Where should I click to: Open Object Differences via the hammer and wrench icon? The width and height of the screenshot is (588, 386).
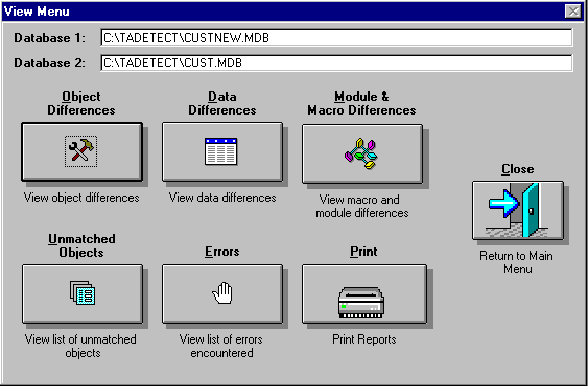click(82, 152)
